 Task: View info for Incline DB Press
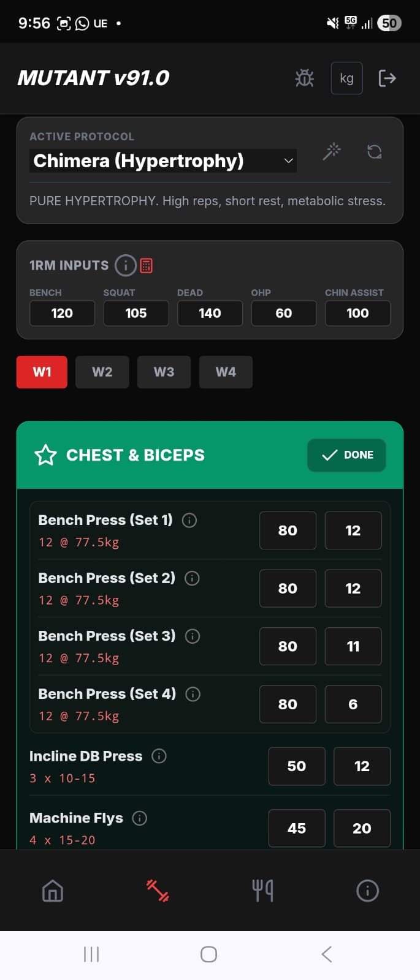pyautogui.click(x=159, y=756)
